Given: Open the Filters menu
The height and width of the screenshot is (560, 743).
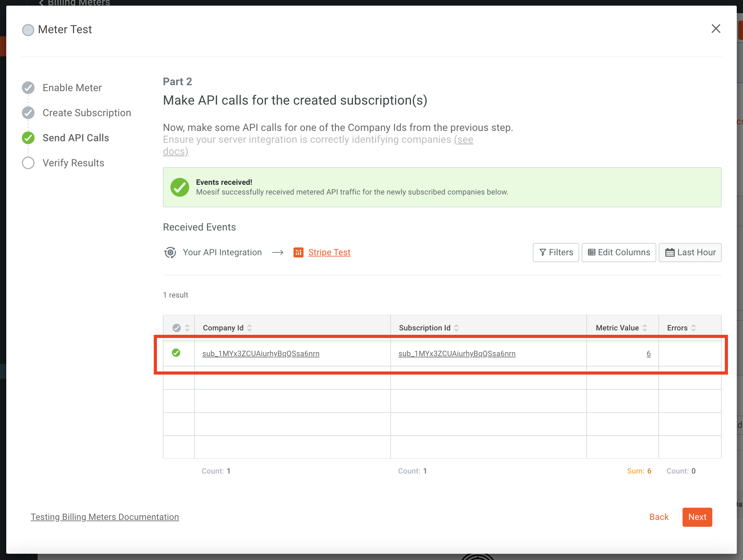Looking at the screenshot, I should click(556, 252).
